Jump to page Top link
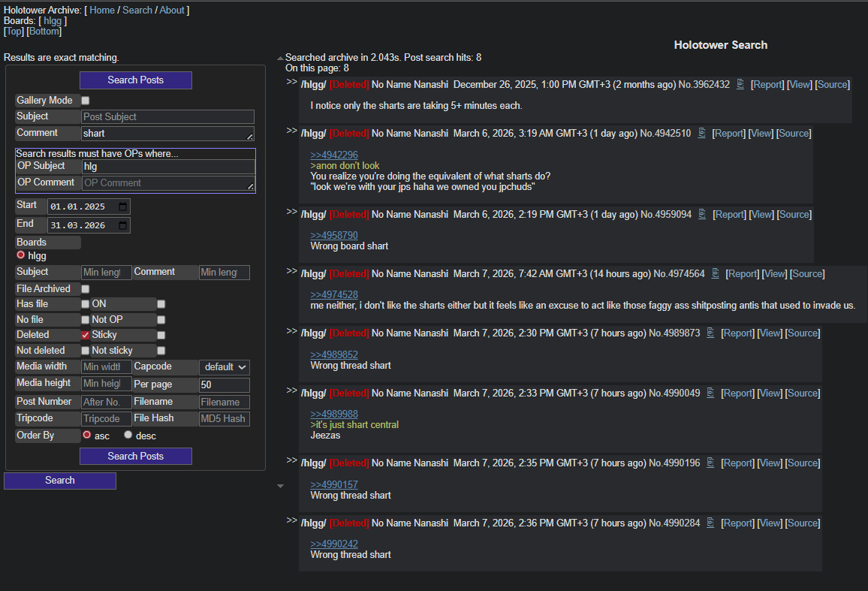 coord(14,31)
